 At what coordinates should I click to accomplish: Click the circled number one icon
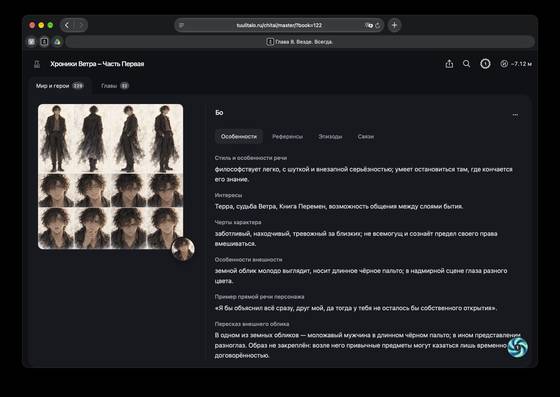pyautogui.click(x=485, y=64)
